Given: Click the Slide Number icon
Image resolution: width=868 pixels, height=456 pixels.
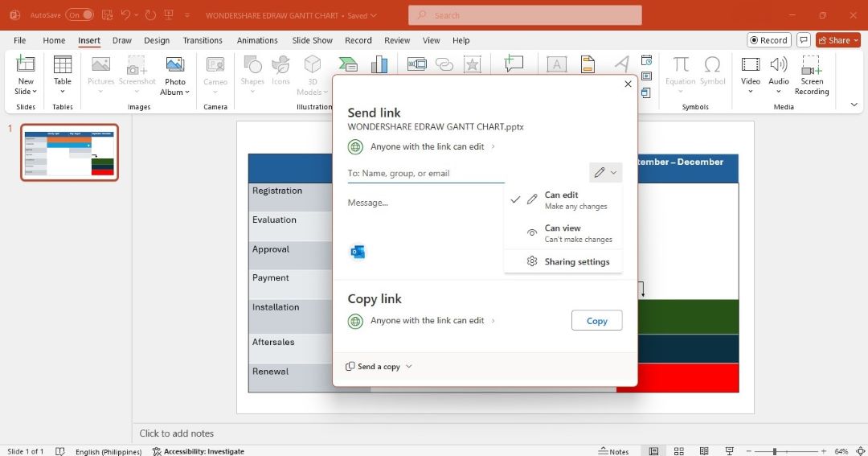Looking at the screenshot, I should point(646,76).
